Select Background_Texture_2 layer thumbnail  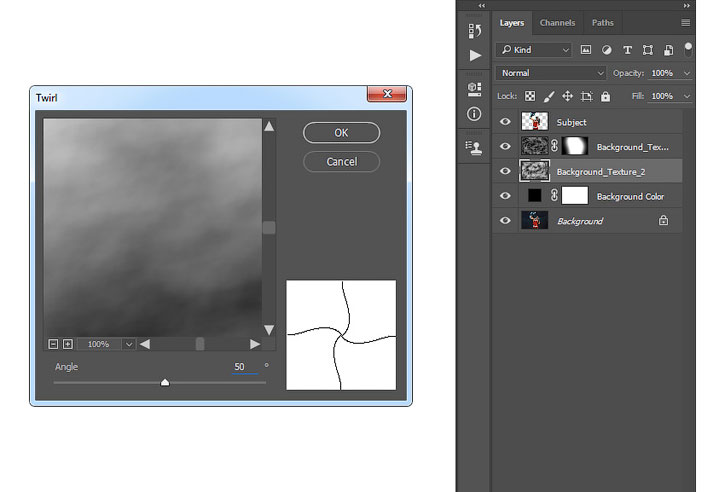coord(535,171)
